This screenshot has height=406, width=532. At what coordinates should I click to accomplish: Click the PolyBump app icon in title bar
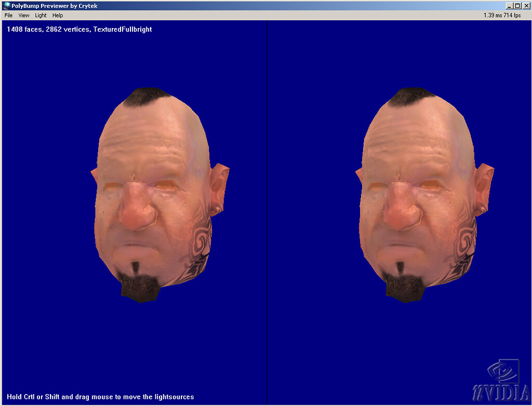tap(6, 5)
